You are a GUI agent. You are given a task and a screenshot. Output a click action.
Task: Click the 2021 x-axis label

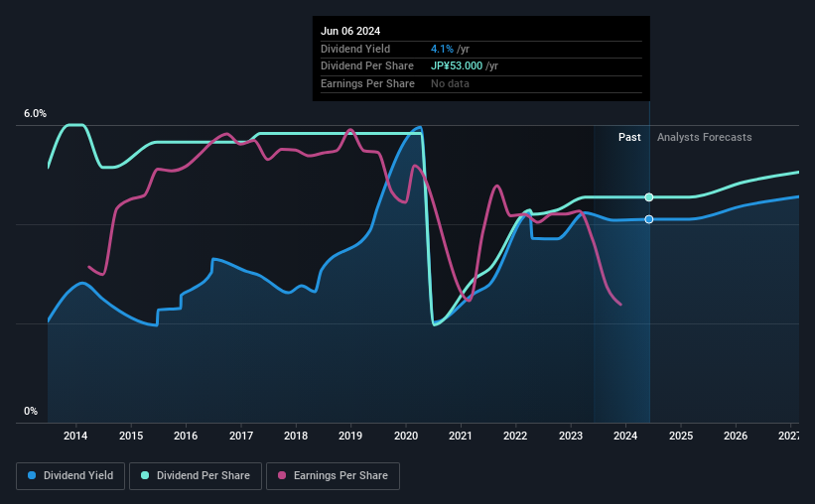461,436
